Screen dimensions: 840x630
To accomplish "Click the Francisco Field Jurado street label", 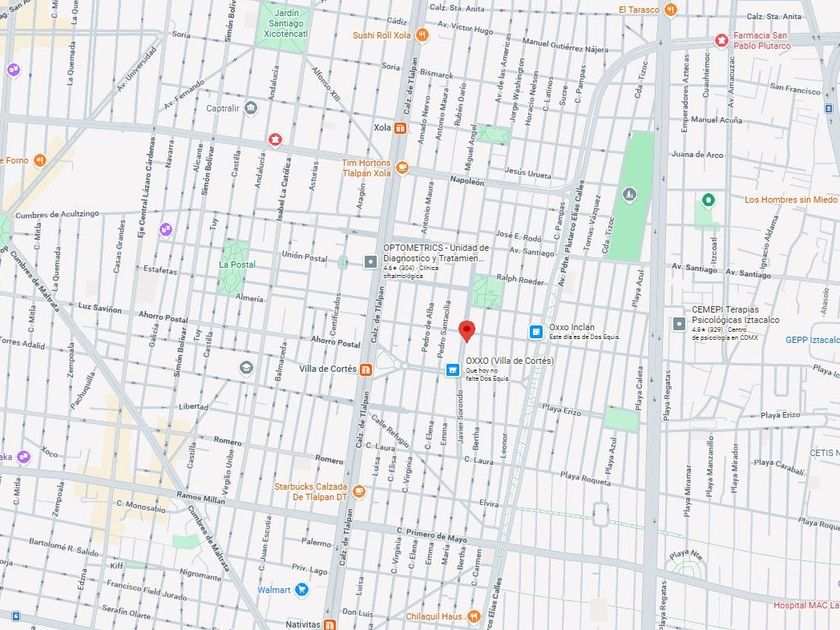I will coord(146,589).
